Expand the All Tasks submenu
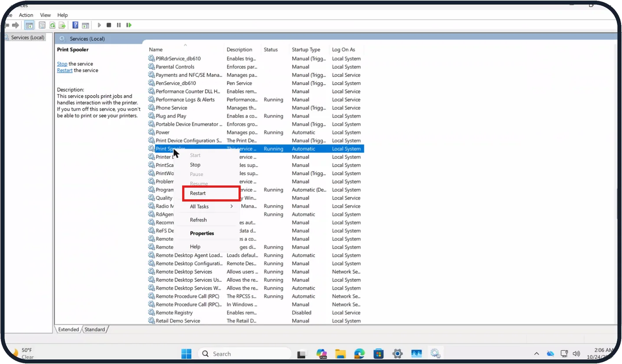This screenshot has width=622, height=364. coord(207,207)
